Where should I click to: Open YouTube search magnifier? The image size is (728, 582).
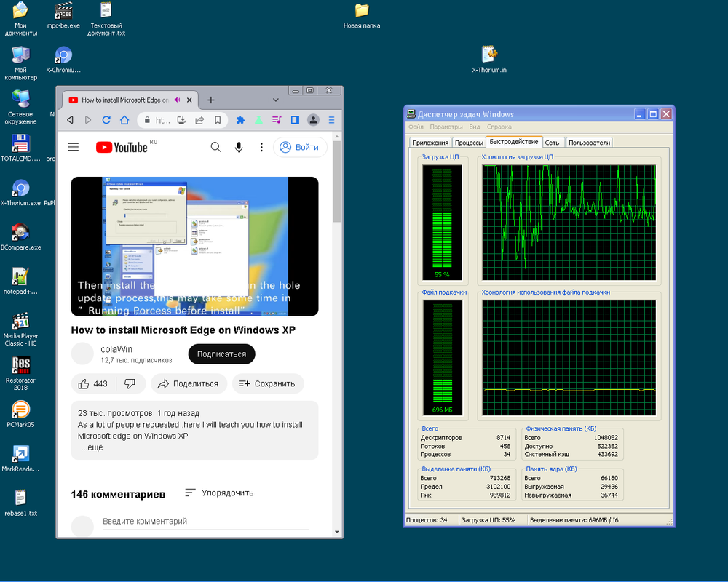coord(216,147)
